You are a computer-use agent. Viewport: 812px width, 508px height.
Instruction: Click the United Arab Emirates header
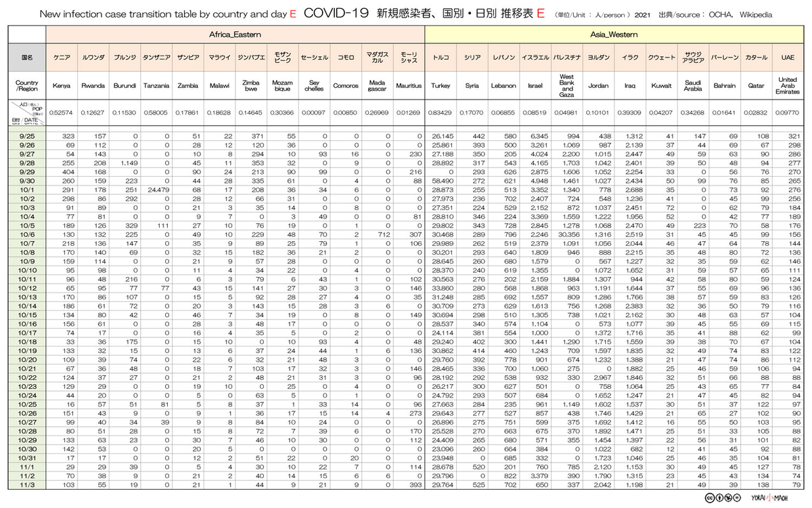[x=788, y=86]
